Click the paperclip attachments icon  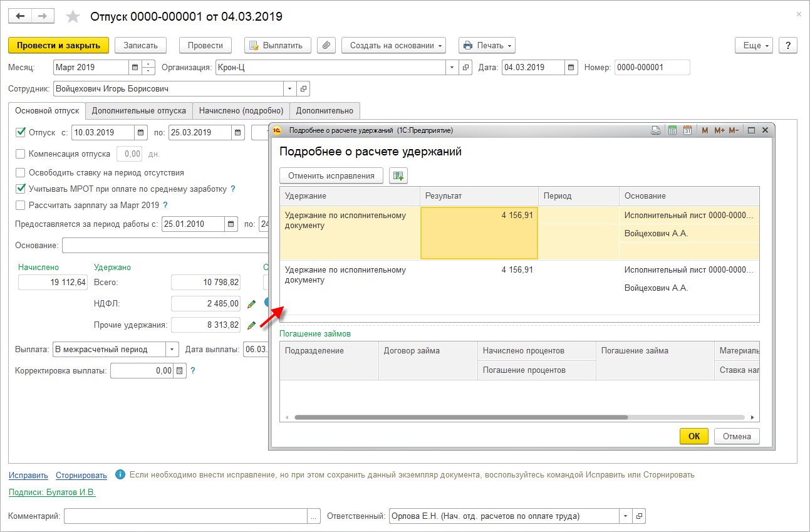tap(326, 45)
